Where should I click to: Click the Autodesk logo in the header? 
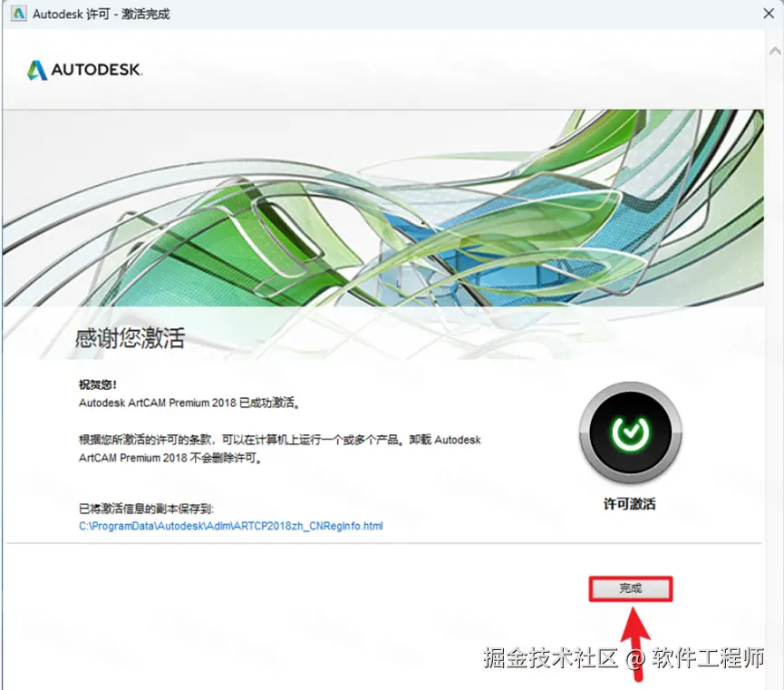(84, 70)
